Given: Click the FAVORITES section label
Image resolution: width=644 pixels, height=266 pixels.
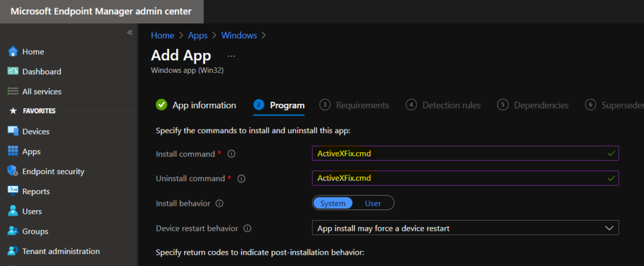Looking at the screenshot, I should pos(39,111).
